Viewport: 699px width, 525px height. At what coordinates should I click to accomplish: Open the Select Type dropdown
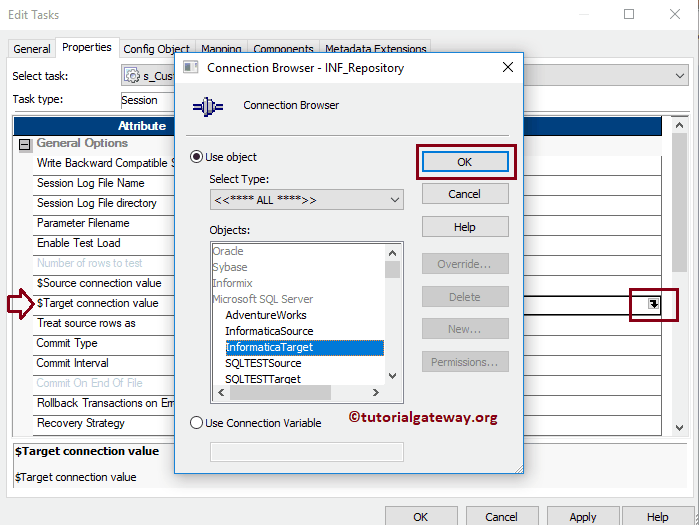click(307, 200)
